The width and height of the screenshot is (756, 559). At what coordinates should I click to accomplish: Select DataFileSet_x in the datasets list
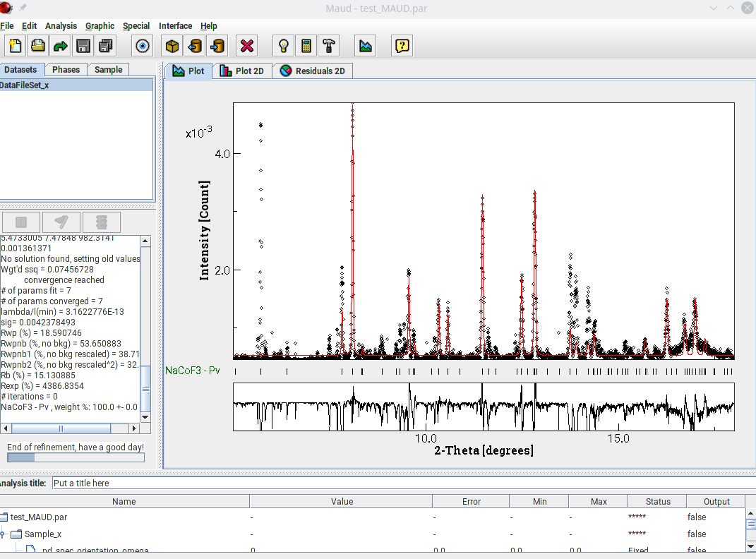point(25,85)
